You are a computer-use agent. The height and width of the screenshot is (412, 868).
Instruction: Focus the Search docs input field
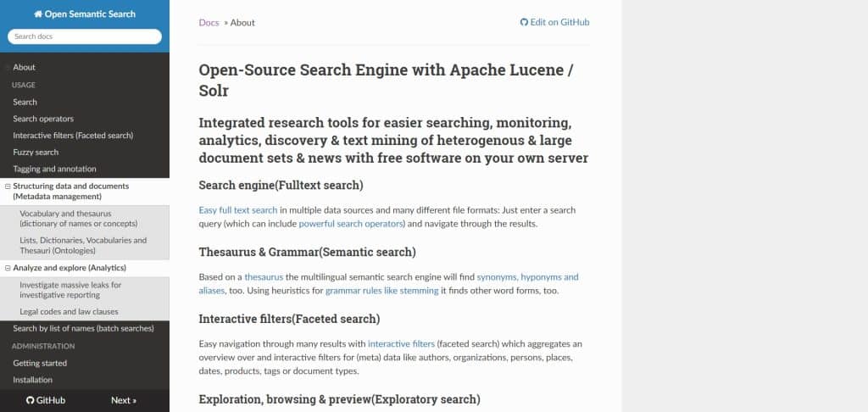point(85,36)
